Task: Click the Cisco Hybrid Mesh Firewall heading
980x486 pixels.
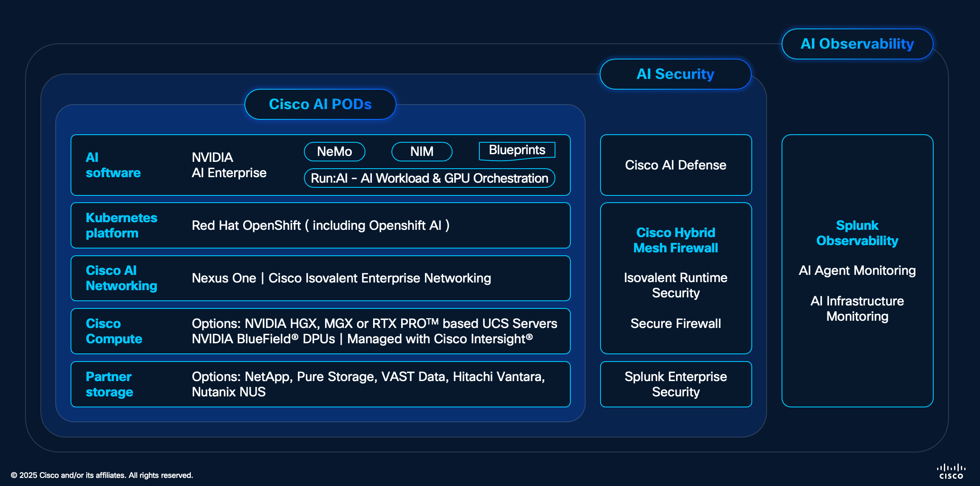Action: (676, 240)
